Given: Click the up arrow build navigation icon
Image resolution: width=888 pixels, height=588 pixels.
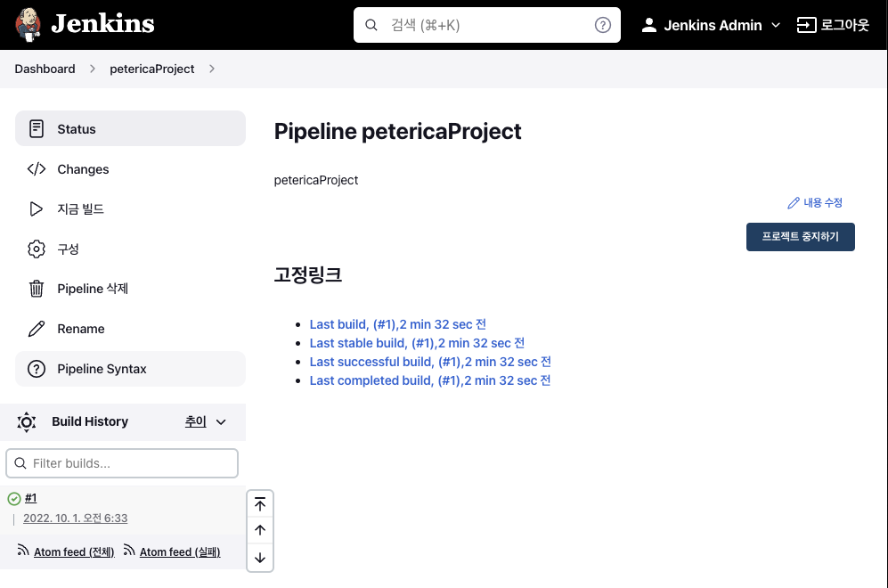Looking at the screenshot, I should coord(260,530).
